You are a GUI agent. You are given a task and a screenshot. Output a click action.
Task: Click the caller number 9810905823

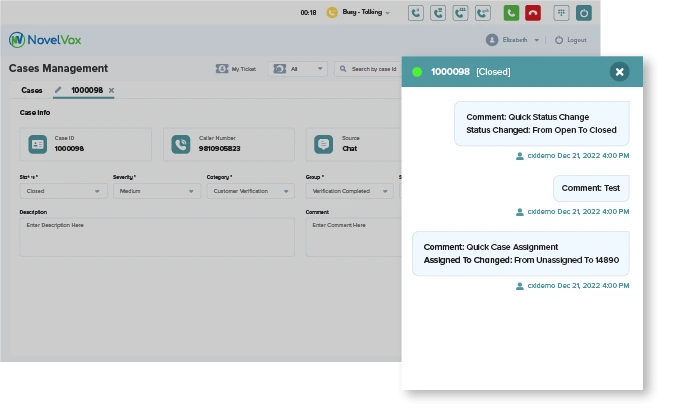click(219, 149)
